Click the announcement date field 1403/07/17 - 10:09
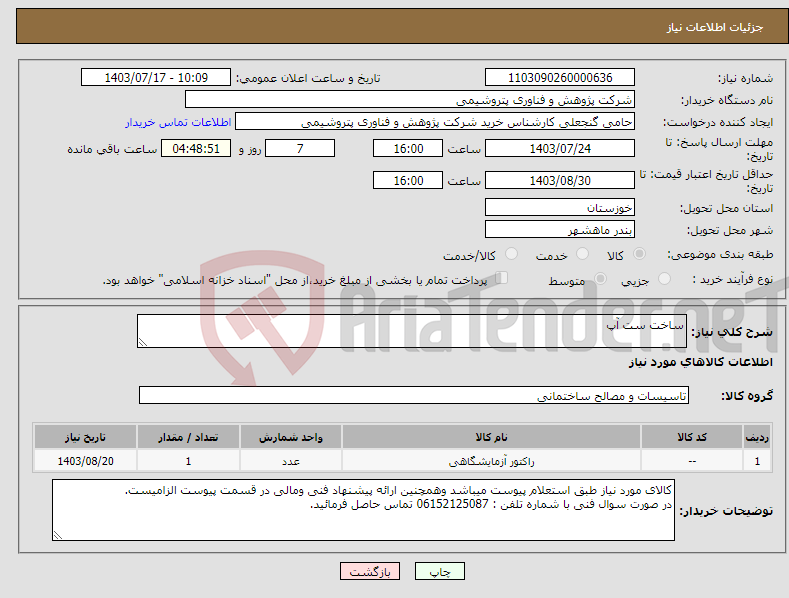 [156, 78]
